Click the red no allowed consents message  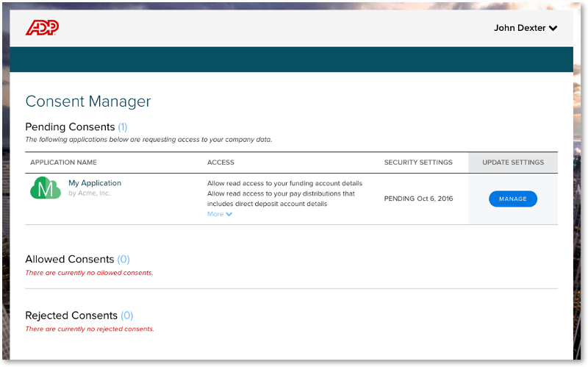pyautogui.click(x=89, y=273)
